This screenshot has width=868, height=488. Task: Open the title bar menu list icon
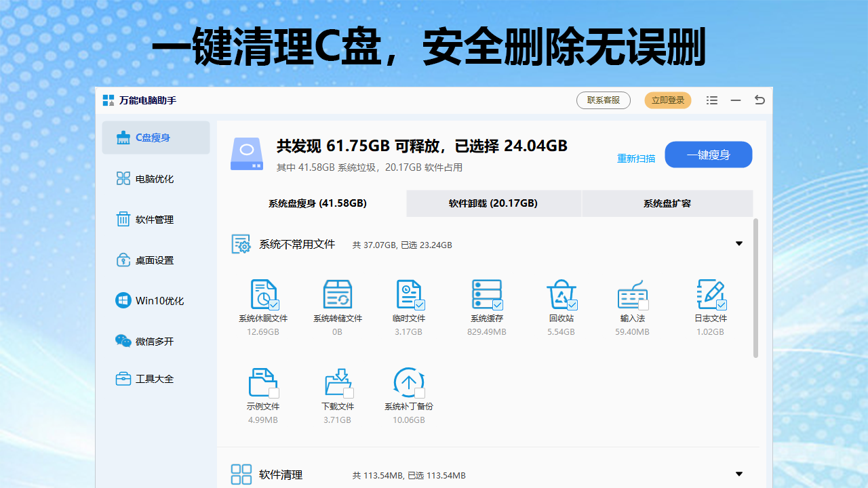(712, 100)
